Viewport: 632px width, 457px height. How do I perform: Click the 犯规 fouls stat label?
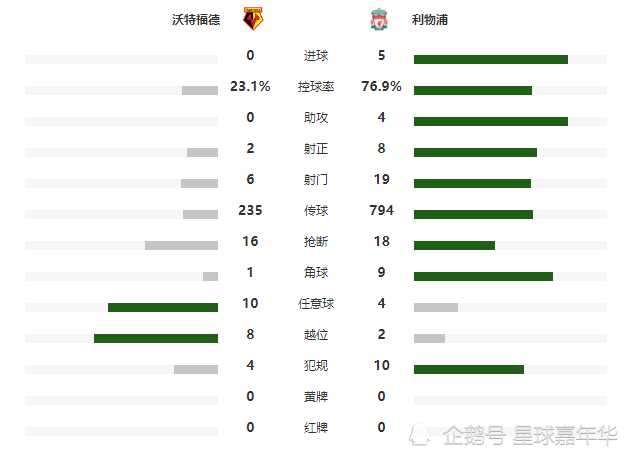[316, 366]
